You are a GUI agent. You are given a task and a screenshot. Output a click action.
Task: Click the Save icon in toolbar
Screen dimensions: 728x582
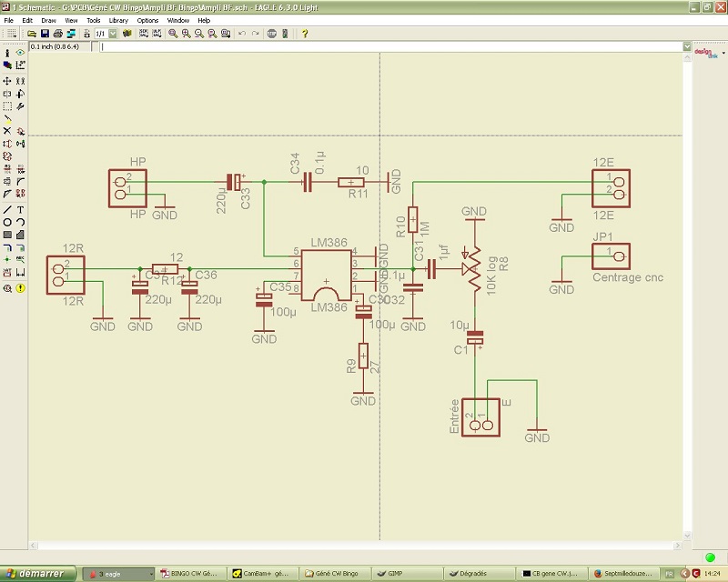click(x=45, y=34)
